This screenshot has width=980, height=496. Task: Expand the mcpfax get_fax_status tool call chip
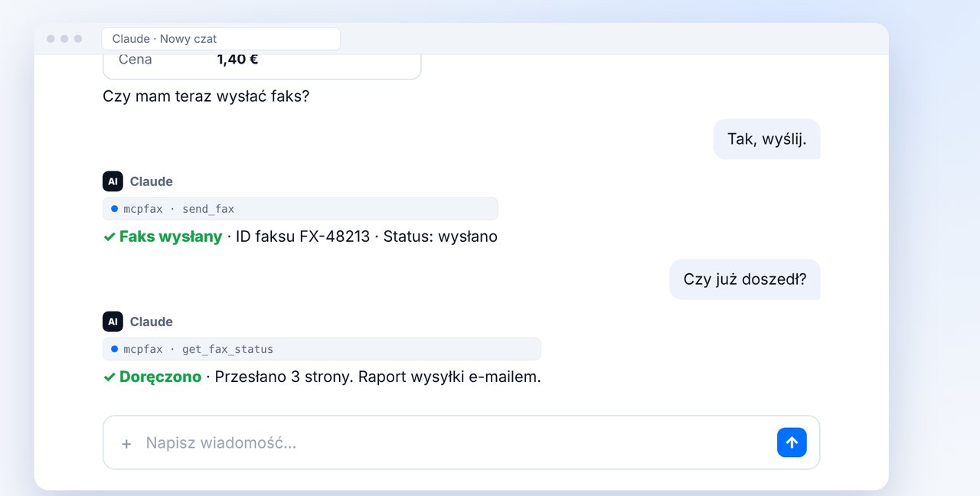322,349
